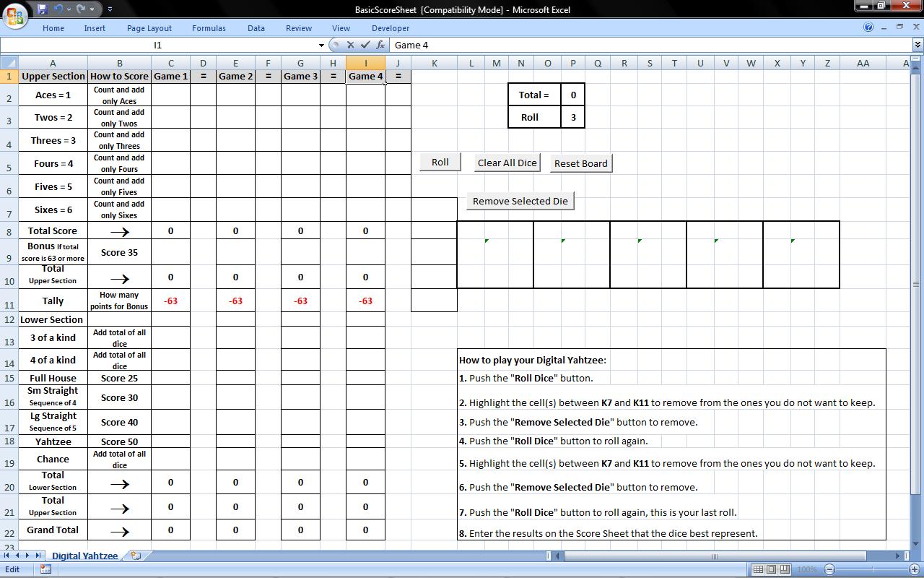Undo last action in Quick Access Toolbar
Screen dimensions: 924x578
pyautogui.click(x=57, y=9)
